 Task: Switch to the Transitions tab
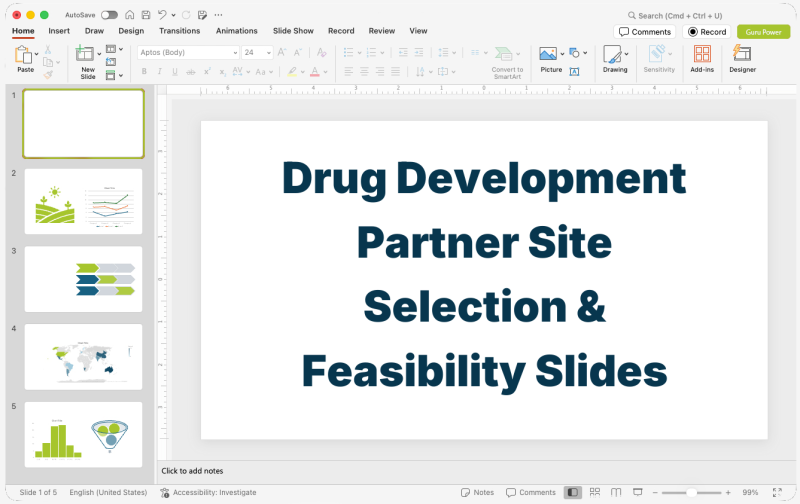[180, 31]
